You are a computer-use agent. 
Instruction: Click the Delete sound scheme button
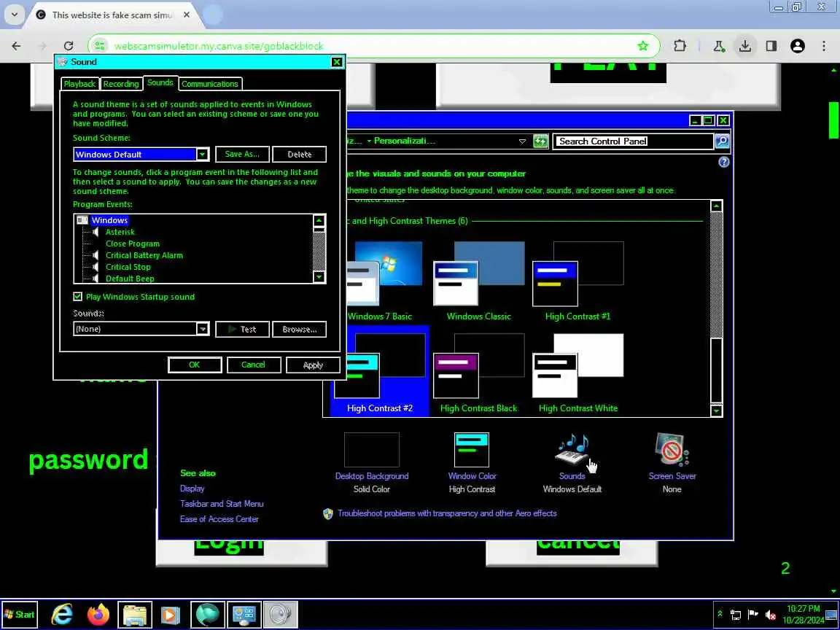[300, 155]
